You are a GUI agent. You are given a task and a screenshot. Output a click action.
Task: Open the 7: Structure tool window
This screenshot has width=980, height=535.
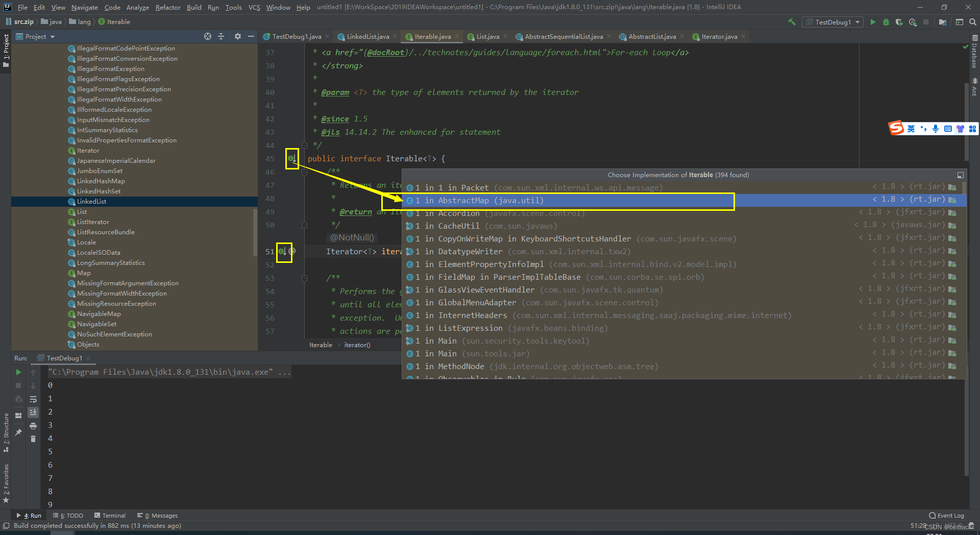(x=6, y=432)
